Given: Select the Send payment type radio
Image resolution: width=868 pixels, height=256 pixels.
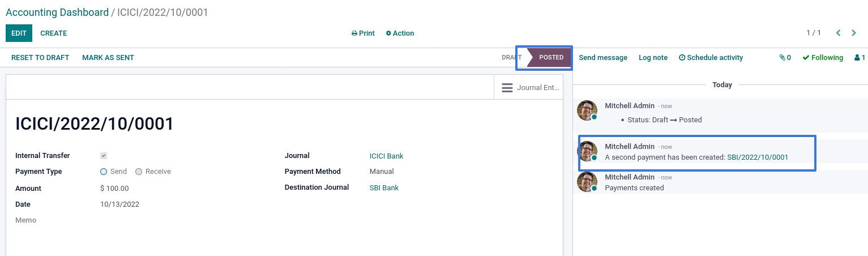Looking at the screenshot, I should tap(104, 172).
